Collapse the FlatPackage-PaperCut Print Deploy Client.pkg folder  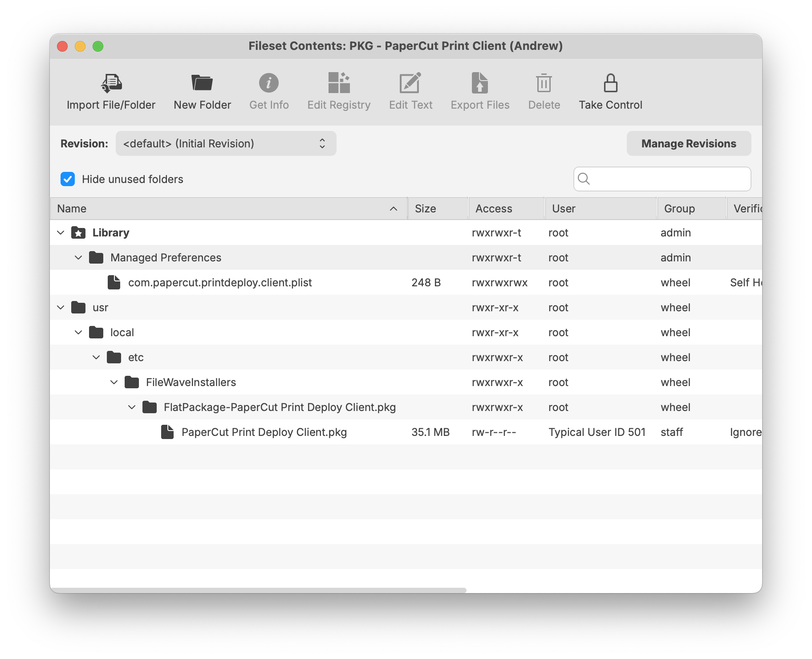(x=132, y=407)
